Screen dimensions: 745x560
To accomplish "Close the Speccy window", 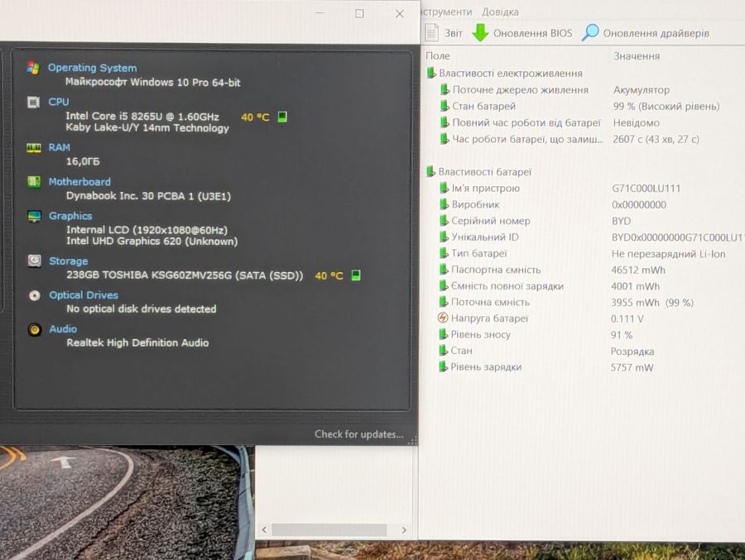I will pos(400,14).
